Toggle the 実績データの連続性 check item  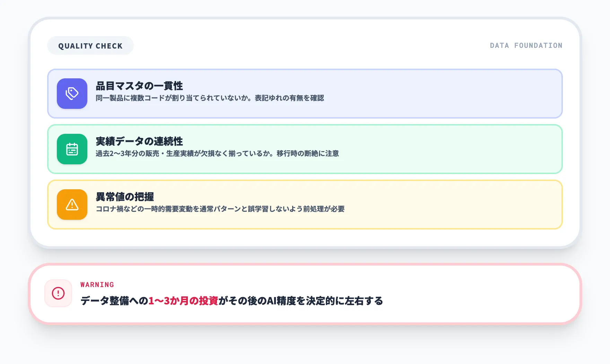click(x=305, y=149)
